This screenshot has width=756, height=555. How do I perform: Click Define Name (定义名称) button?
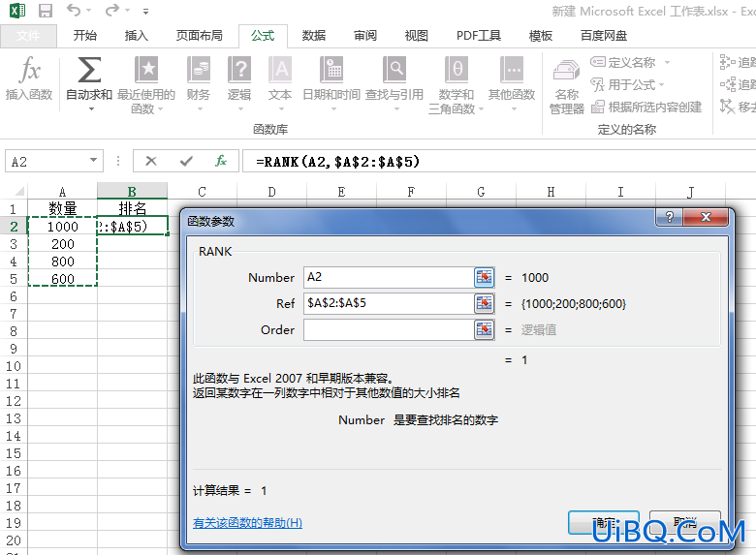(623, 62)
